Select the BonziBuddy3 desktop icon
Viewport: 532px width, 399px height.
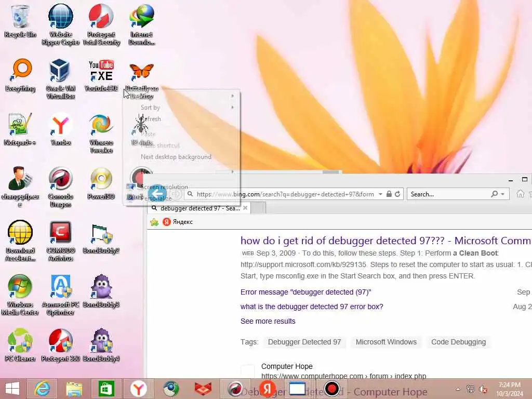(101, 291)
